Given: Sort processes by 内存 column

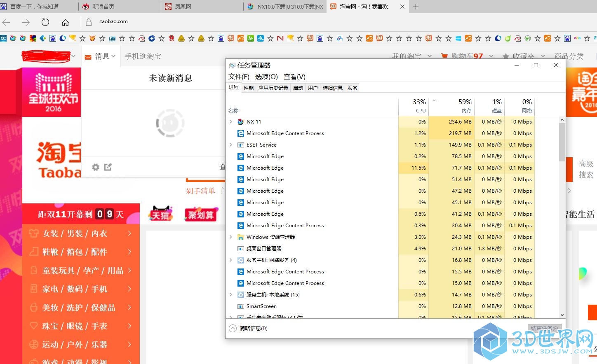Looking at the screenshot, I should pyautogui.click(x=451, y=106).
